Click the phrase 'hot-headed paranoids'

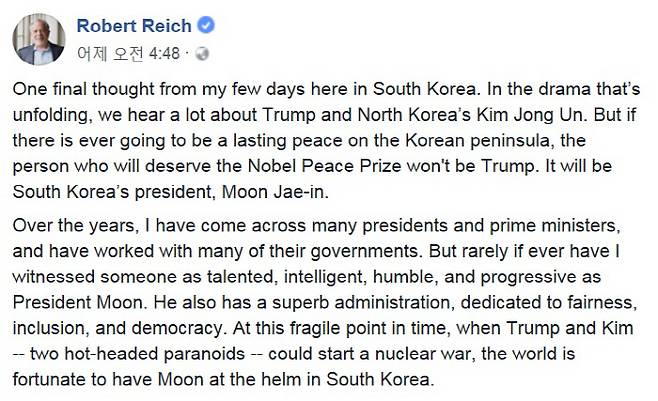154,354
